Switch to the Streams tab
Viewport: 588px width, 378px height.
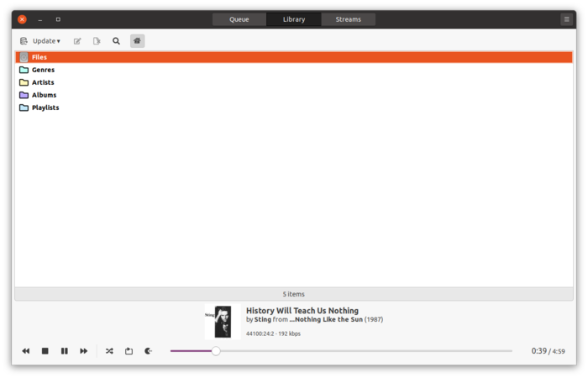click(349, 19)
